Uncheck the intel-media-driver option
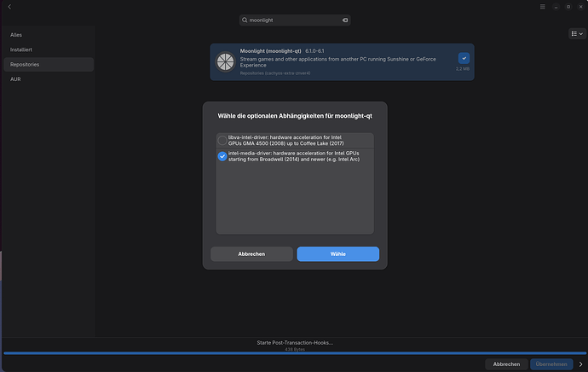Image resolution: width=588 pixels, height=372 pixels. 222,156
